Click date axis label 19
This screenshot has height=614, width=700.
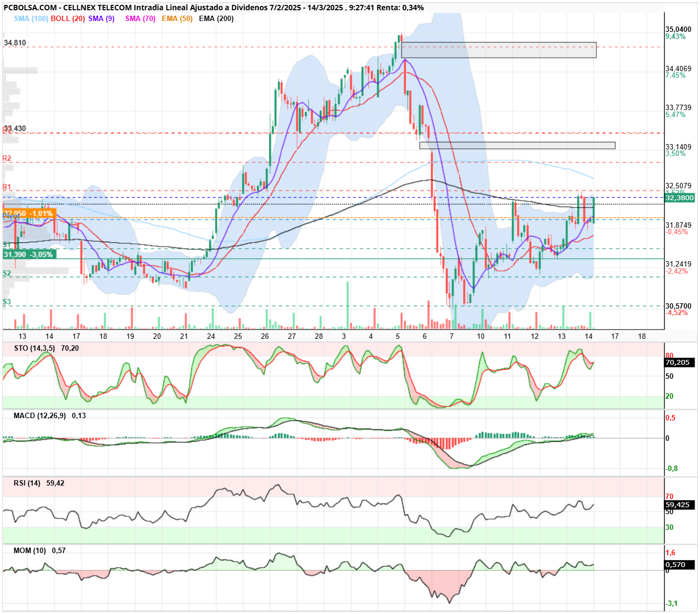(130, 336)
